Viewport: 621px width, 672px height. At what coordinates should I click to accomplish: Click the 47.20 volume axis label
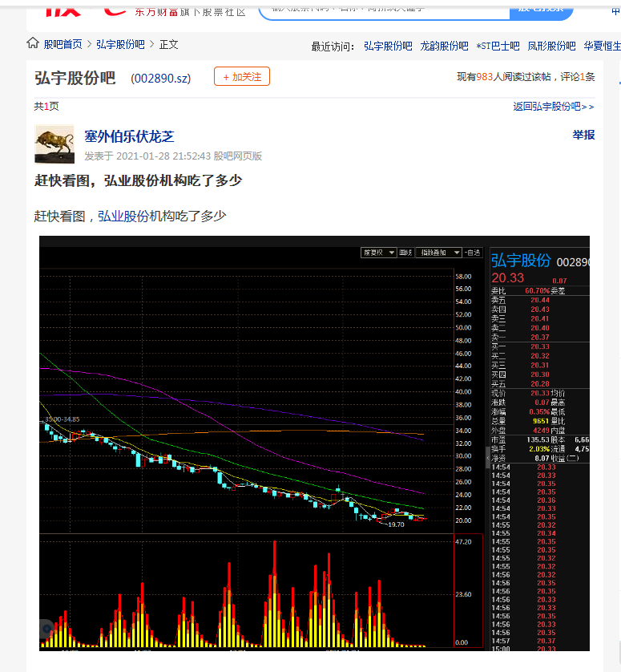coord(463,542)
